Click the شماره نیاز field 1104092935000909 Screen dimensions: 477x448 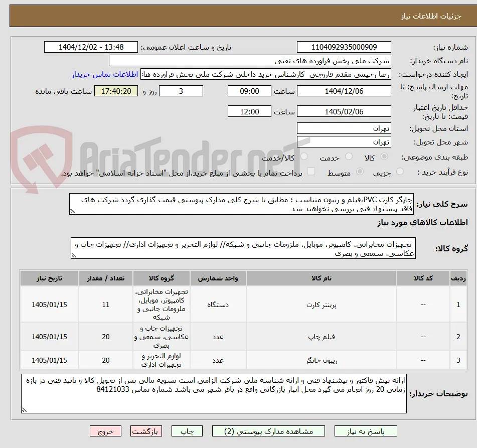pos(344,47)
